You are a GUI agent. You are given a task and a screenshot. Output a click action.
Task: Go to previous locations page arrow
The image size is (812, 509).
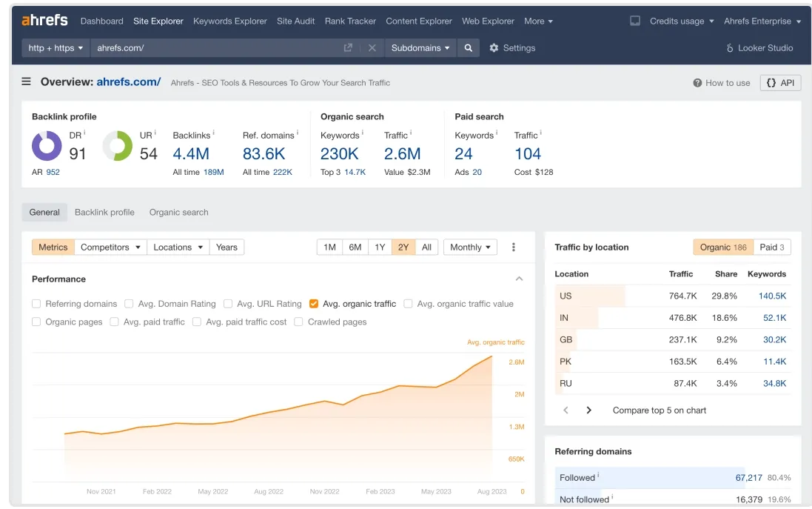pos(566,410)
